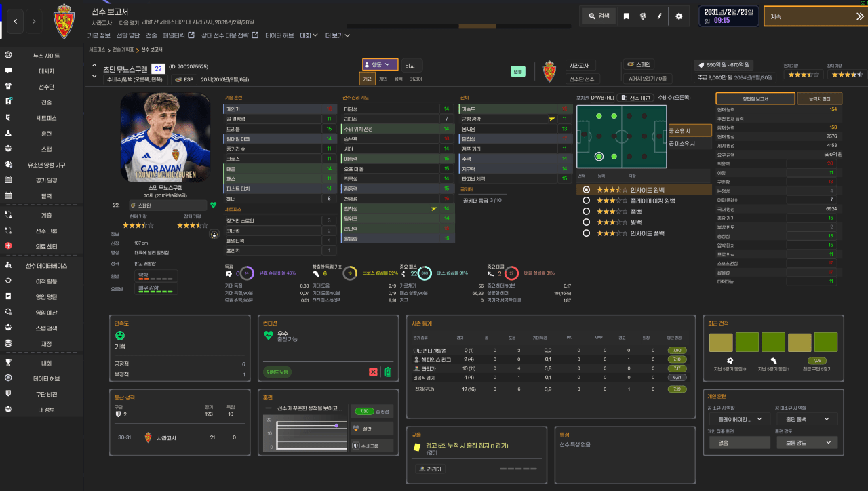This screenshot has width=868, height=491.
Task: Click the player portrait photo
Action: (x=165, y=138)
